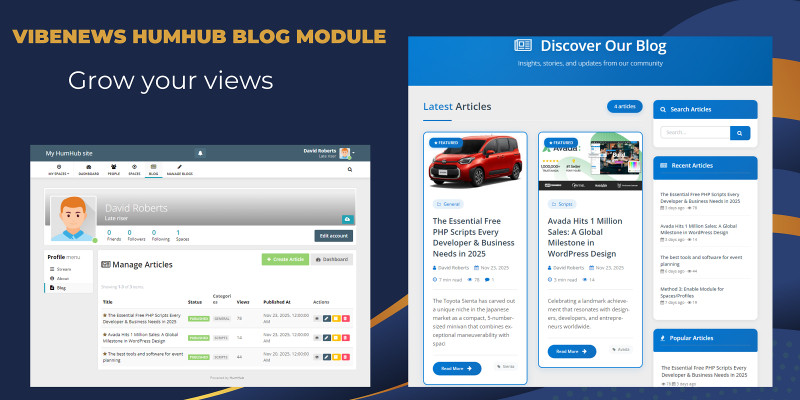Click the blue search button in Search Articles
This screenshot has width=800, height=400.
point(740,132)
